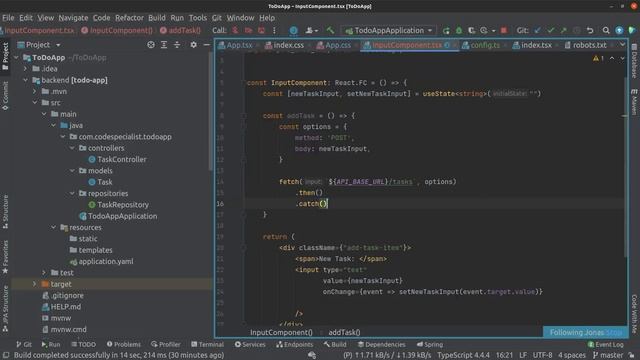This screenshot has width=640, height=360.
Task: Open the Refactor menu
Action: 129,18
